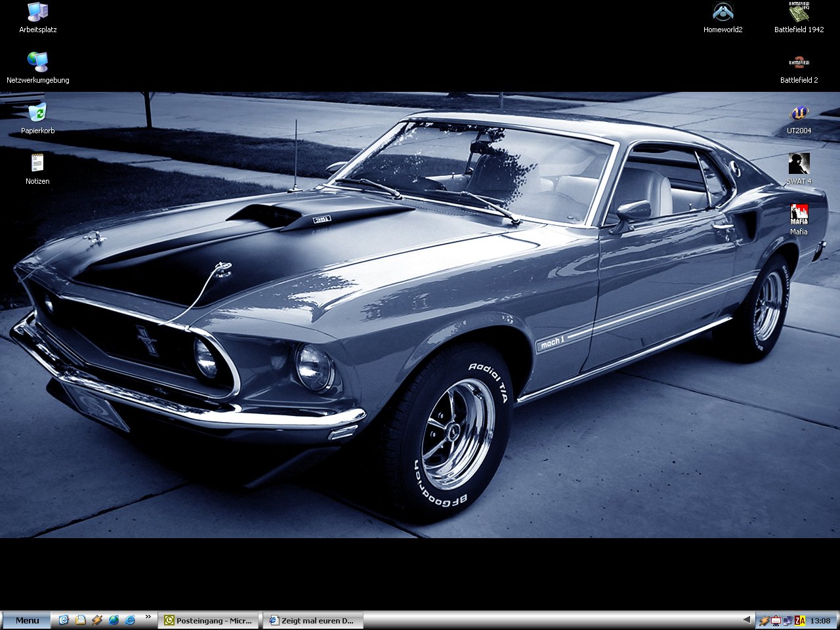Click the Mafia game desktop icon
Viewport: 840px width, 630px height.
[799, 215]
